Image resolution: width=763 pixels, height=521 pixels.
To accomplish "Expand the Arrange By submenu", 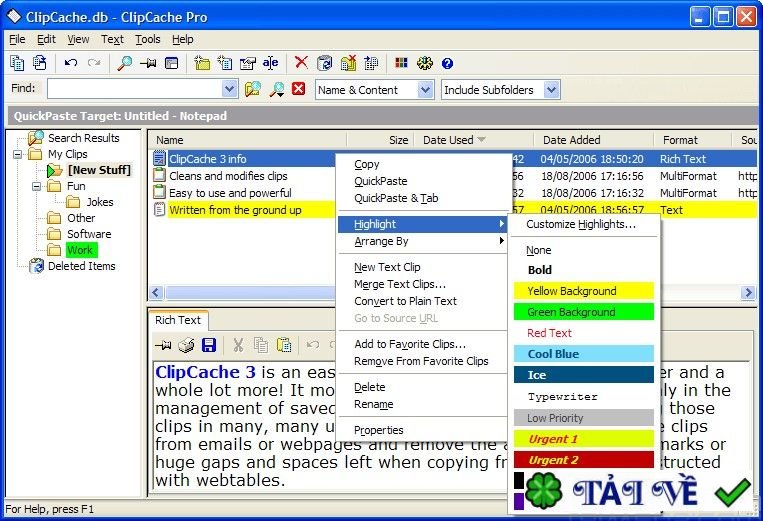I will click(x=422, y=241).
